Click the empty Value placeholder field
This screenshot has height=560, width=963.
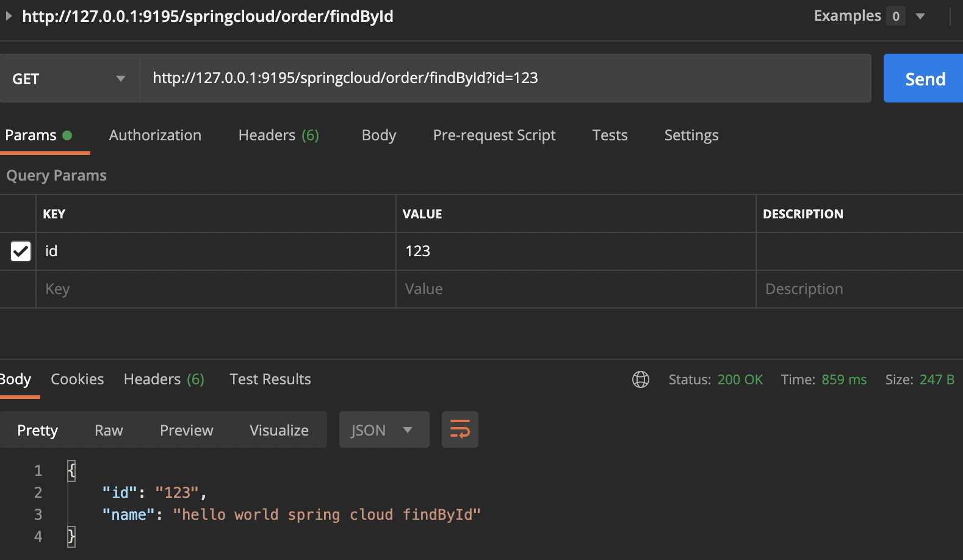pos(576,289)
